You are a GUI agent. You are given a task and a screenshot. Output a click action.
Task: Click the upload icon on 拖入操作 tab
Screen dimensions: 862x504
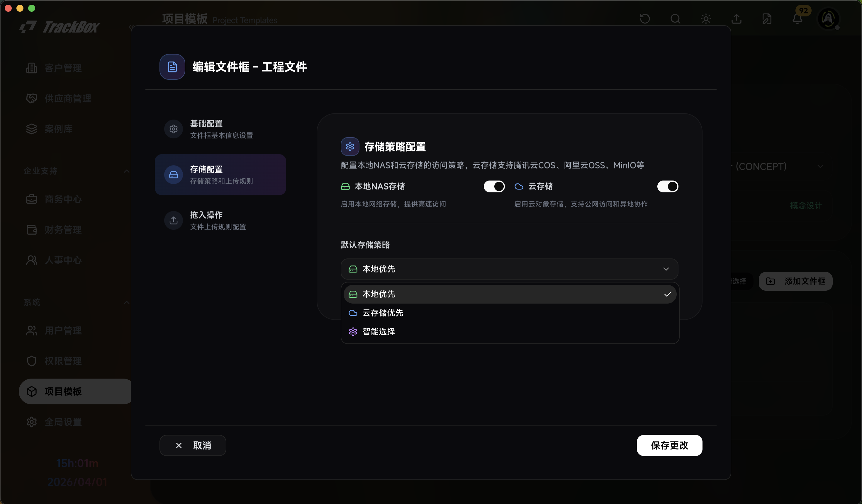pyautogui.click(x=174, y=221)
